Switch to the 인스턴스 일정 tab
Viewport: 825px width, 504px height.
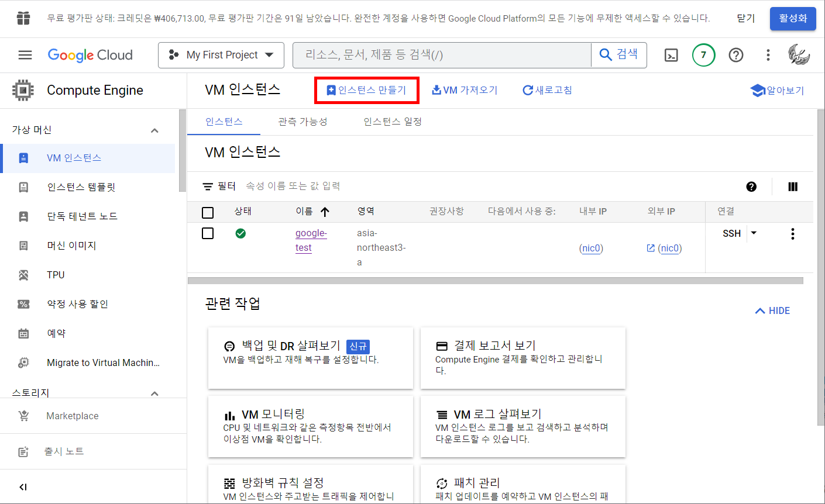point(393,122)
